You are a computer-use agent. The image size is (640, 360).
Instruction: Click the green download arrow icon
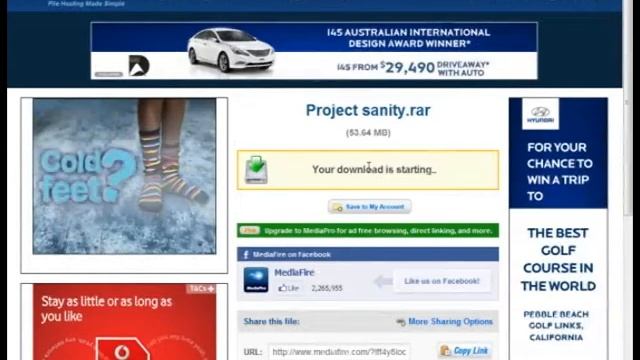(256, 169)
